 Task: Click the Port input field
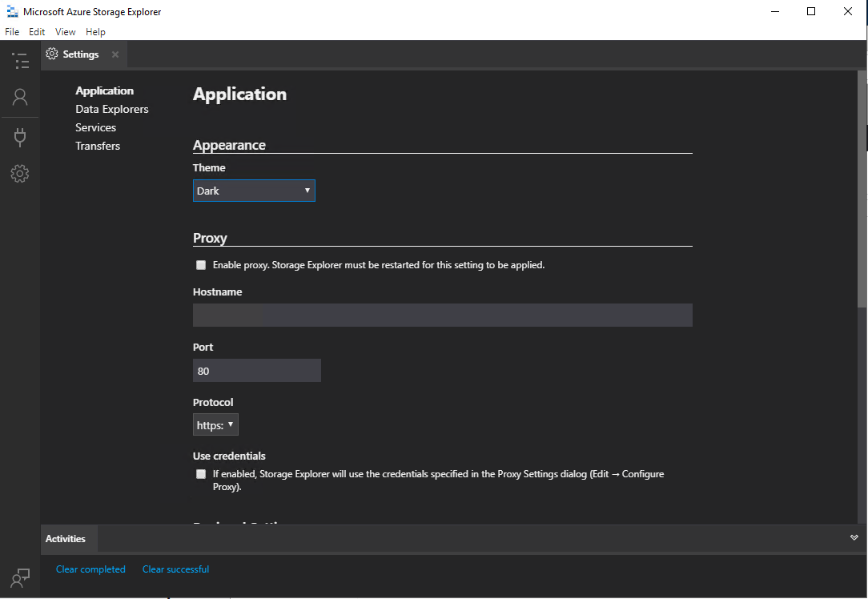point(257,370)
